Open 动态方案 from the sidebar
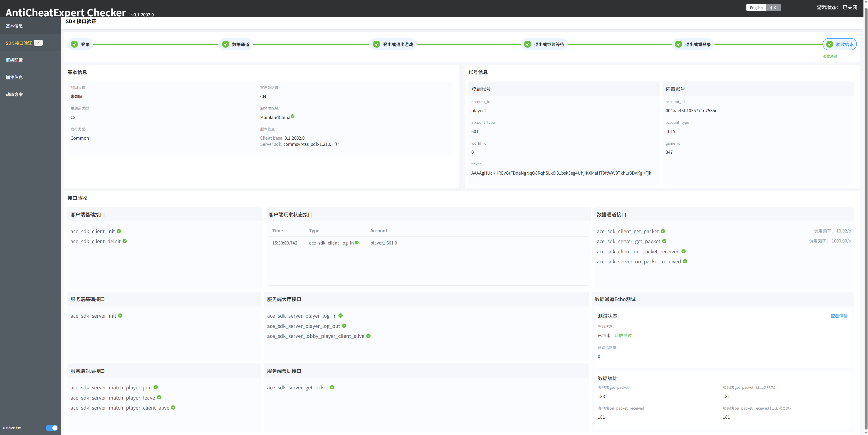868x435 pixels. (x=14, y=95)
